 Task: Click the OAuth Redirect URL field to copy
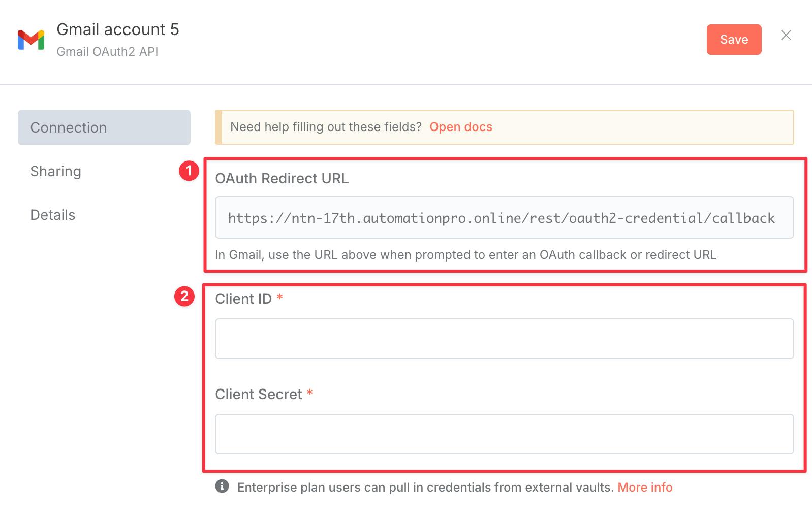tap(504, 217)
